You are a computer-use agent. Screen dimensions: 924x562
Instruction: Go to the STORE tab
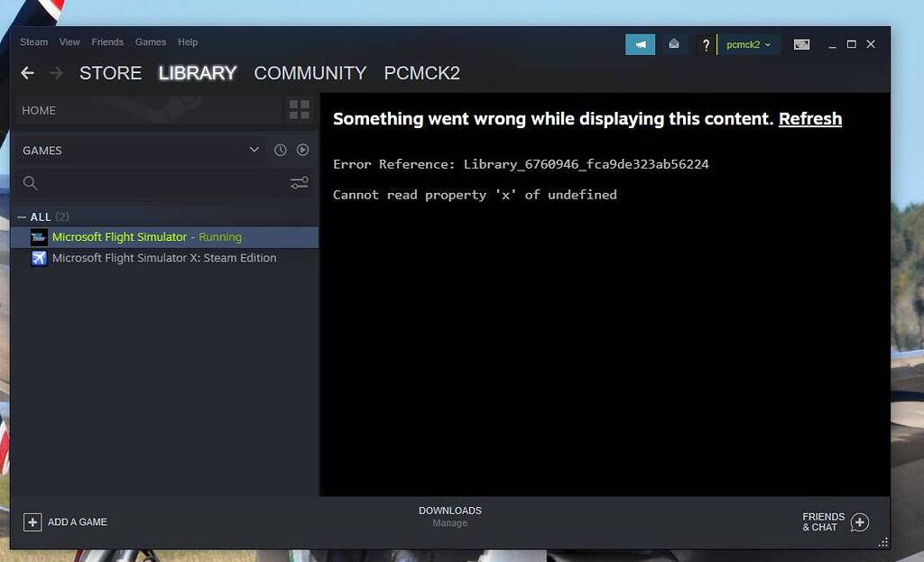110,73
